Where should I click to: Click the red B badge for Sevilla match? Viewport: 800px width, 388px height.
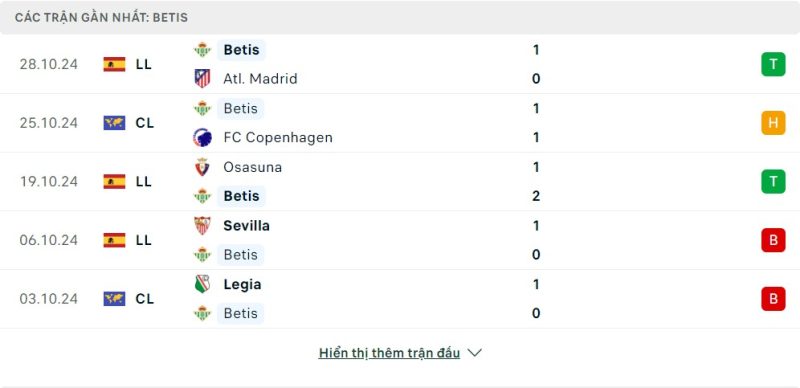(x=773, y=240)
